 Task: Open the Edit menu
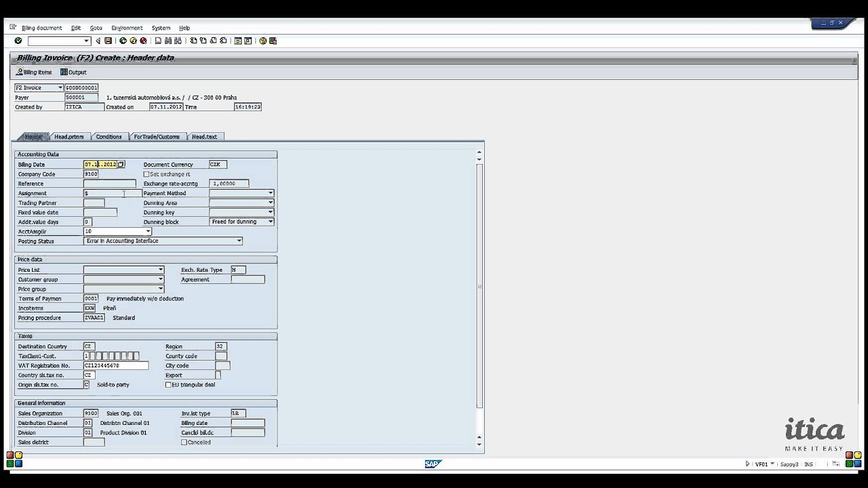[76, 28]
